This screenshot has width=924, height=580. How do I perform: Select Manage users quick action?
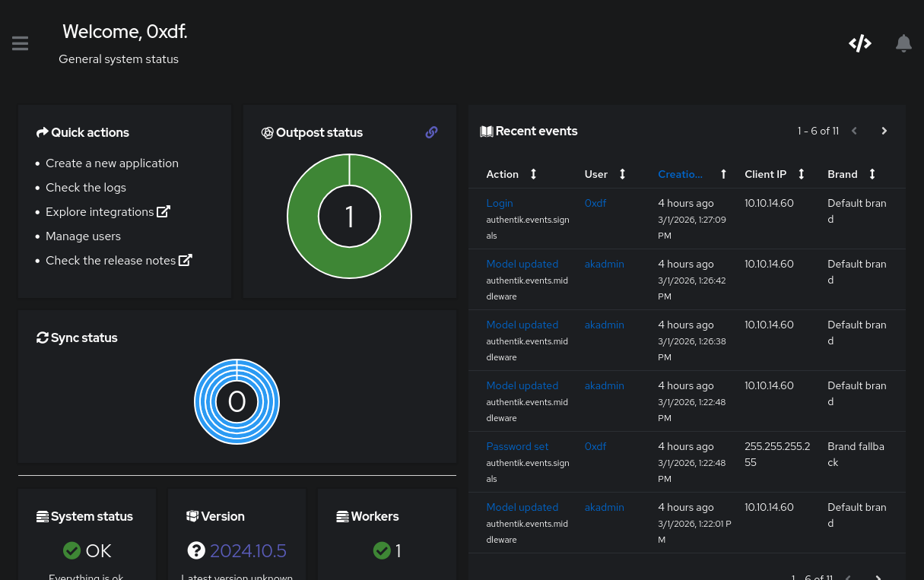click(x=83, y=236)
